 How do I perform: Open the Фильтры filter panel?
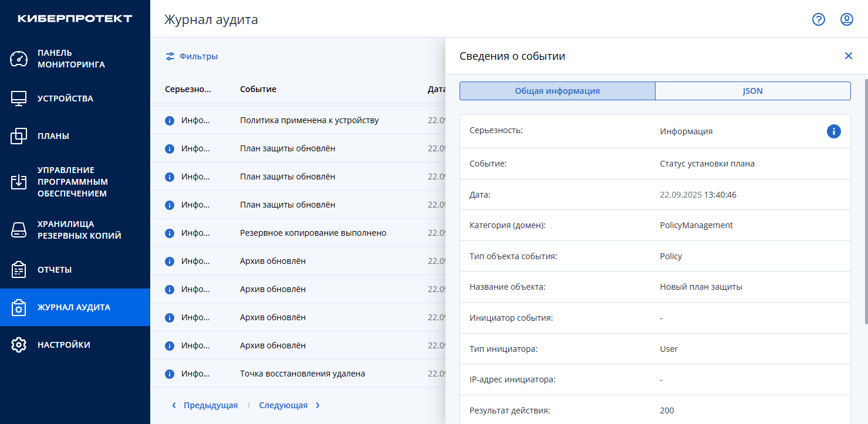coord(192,56)
